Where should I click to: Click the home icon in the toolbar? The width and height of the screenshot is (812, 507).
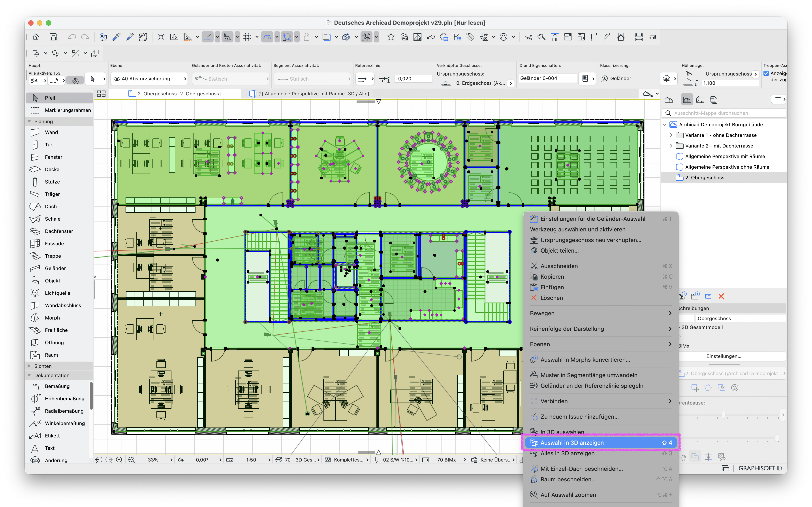(x=36, y=37)
